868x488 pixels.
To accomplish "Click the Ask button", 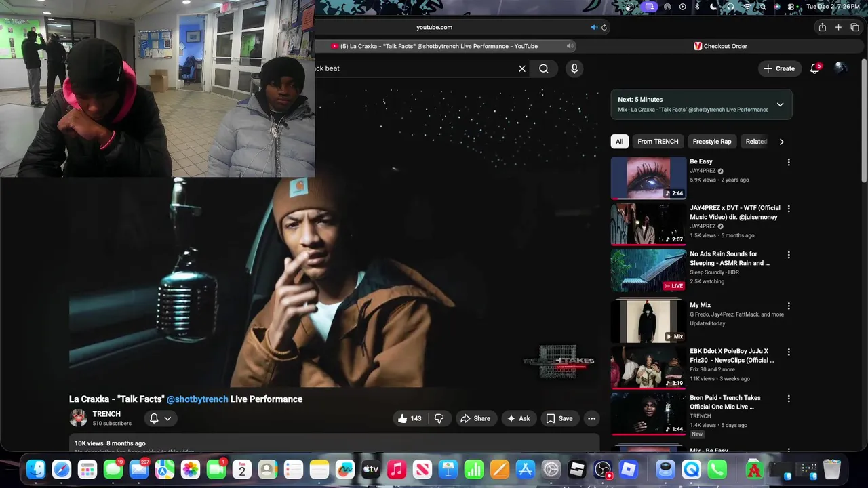I will click(x=519, y=418).
